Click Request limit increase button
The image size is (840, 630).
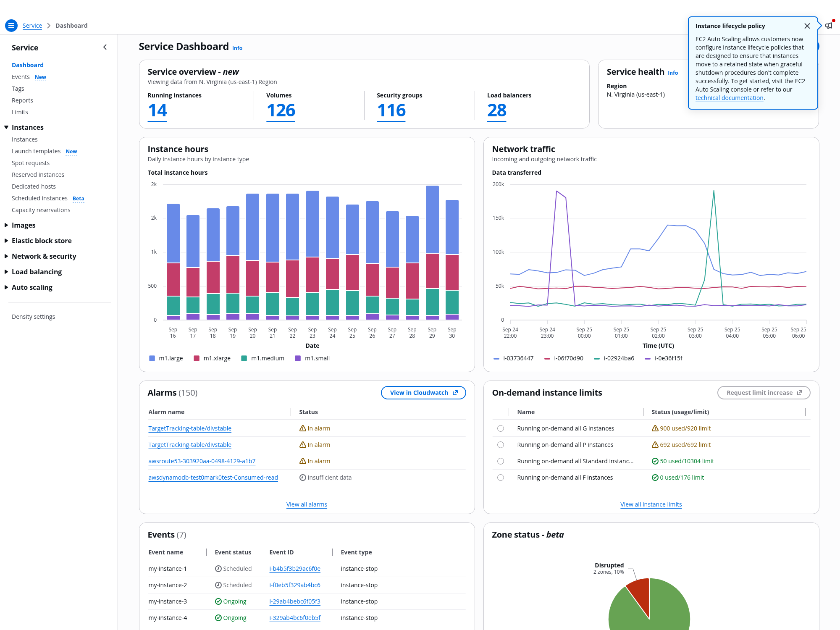point(764,393)
